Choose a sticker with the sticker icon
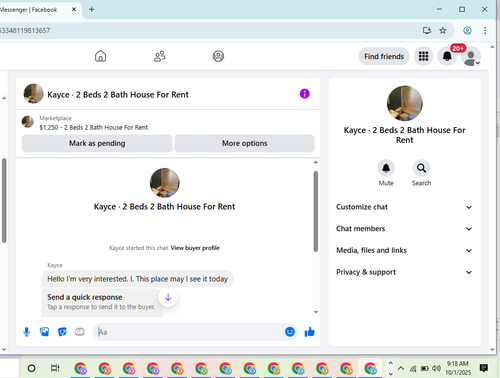Screen dimensions: 500x378 coord(62,332)
